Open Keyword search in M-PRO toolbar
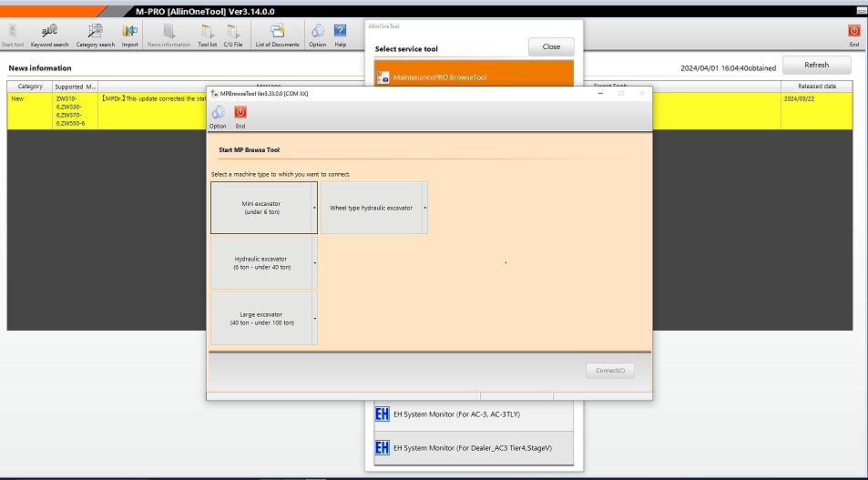This screenshot has height=480, width=868. [x=50, y=36]
